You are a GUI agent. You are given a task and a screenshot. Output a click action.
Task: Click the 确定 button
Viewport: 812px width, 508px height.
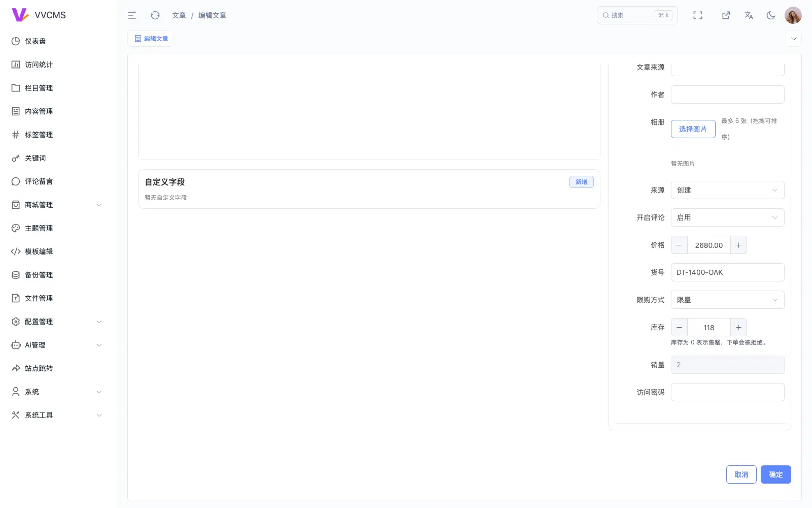coord(775,474)
